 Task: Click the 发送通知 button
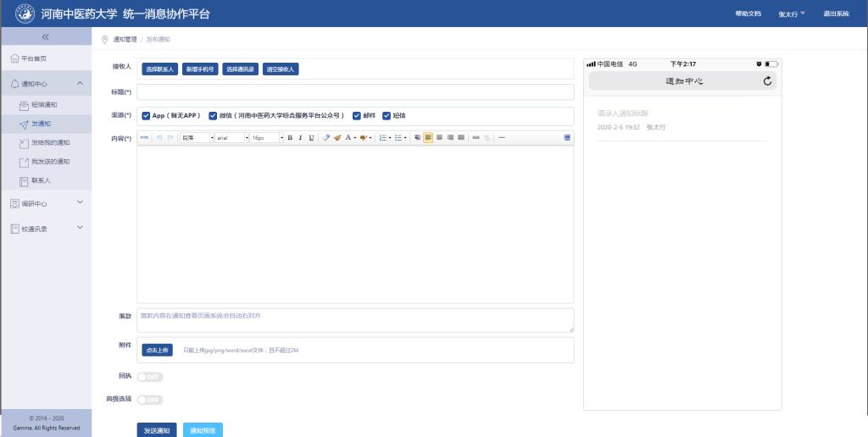coord(157,430)
